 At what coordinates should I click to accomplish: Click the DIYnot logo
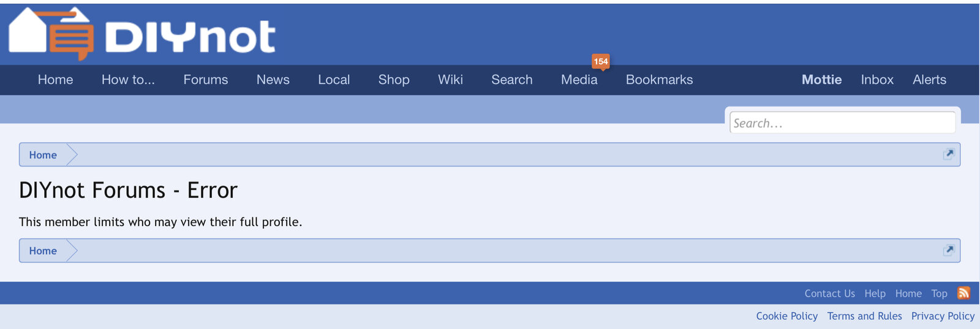click(142, 35)
